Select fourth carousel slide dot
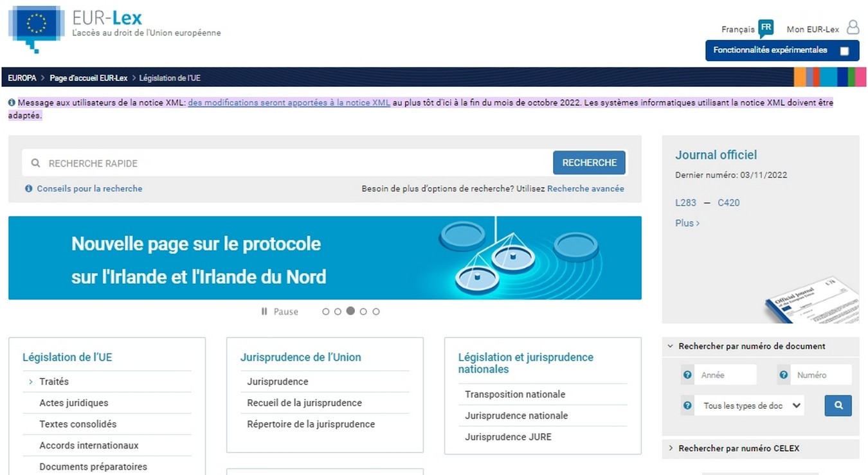 pos(363,312)
